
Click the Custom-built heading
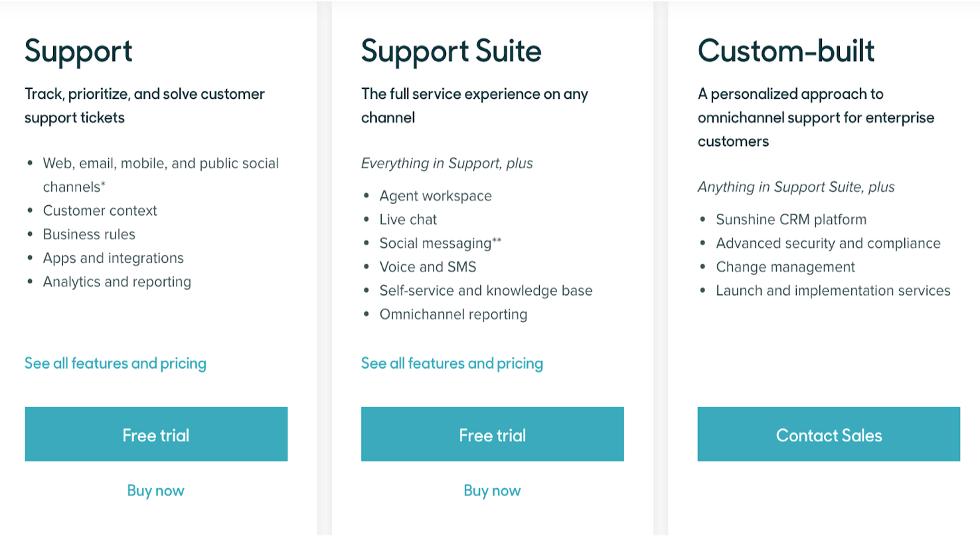[786, 50]
